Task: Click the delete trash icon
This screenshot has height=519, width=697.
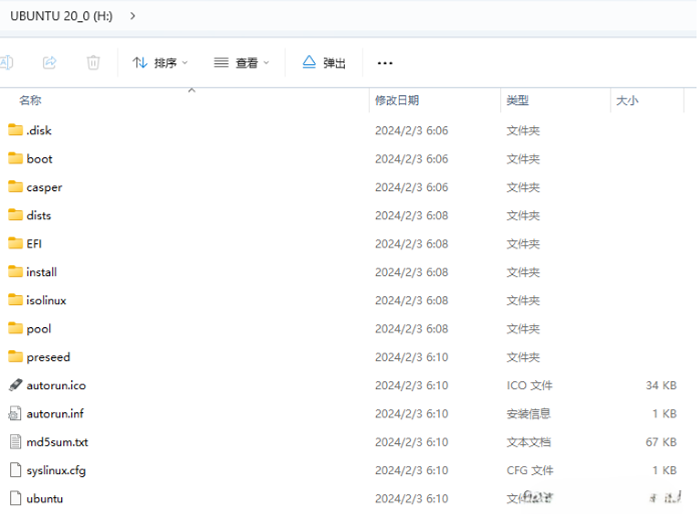Action: 93,63
